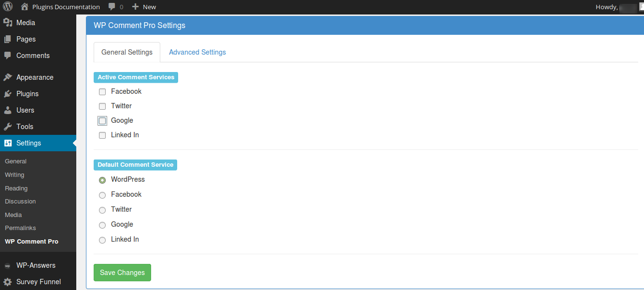Open the General Settings tab
Viewport: 644px width, 290px height.
[x=126, y=52]
